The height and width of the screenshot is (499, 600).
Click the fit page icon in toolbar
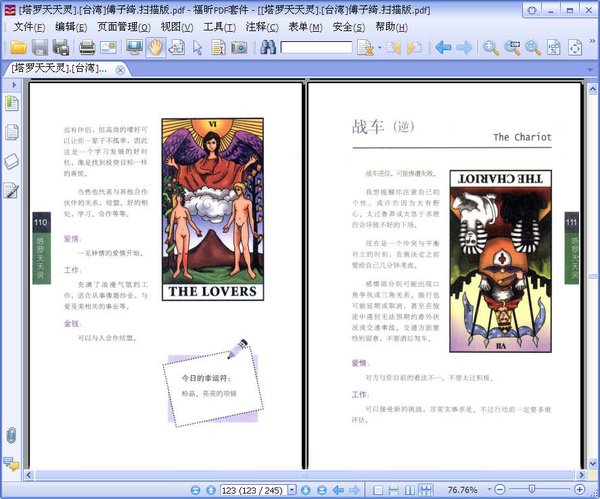click(x=575, y=48)
